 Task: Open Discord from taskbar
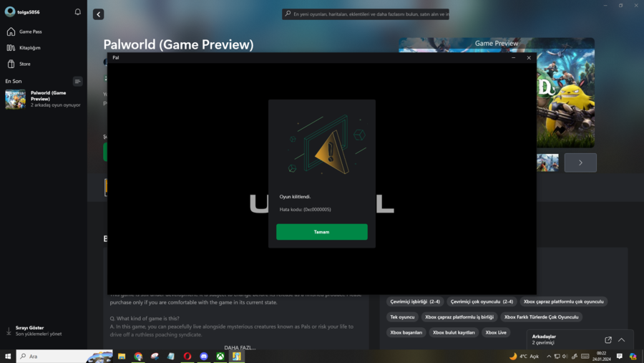click(204, 357)
